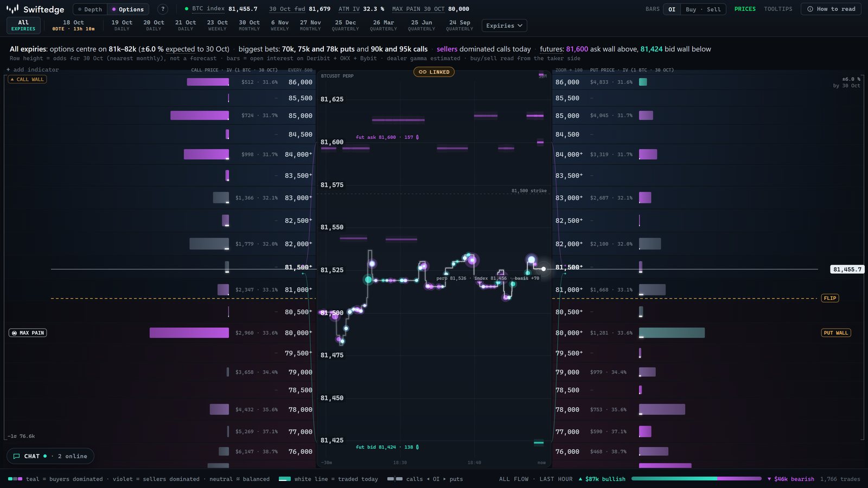Toggle PRICES display
This screenshot has height=488, width=868.
(x=745, y=9)
